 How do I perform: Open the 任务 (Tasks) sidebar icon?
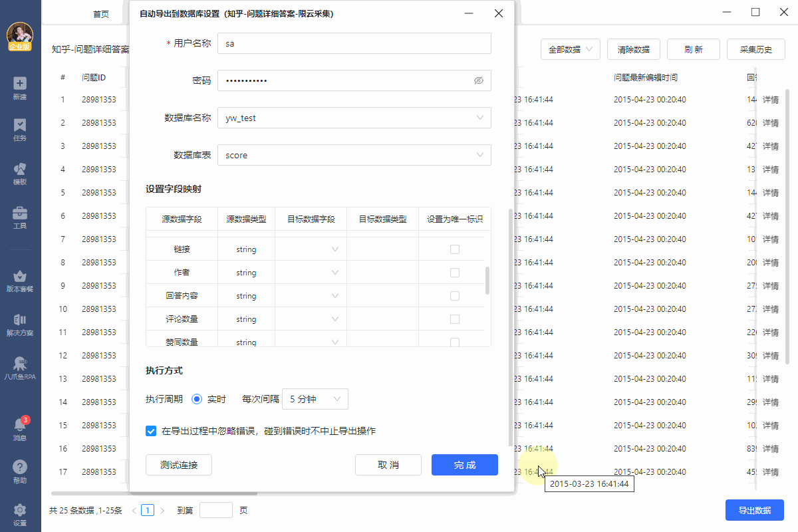point(20,130)
